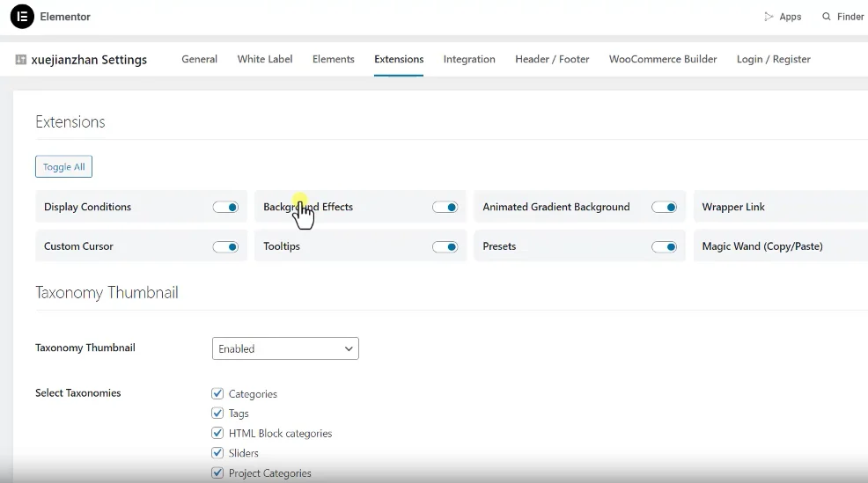Image resolution: width=868 pixels, height=483 pixels.
Task: Switch off the Custom Cursor toggle
Action: pyautogui.click(x=226, y=247)
